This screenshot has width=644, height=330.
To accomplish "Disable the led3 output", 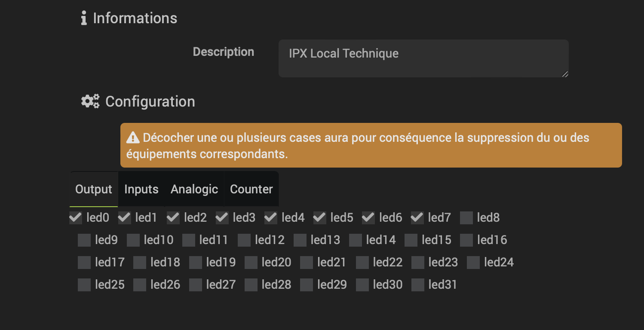I will 221,217.
